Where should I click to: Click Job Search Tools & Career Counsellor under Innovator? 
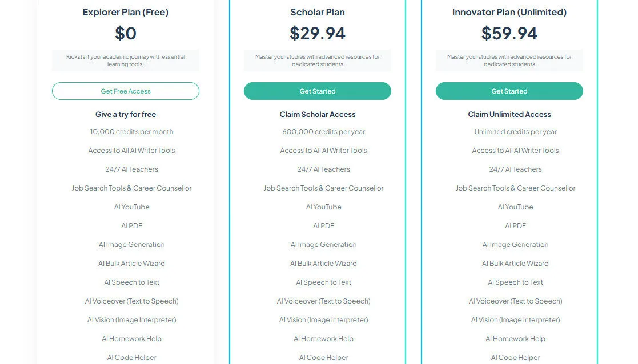click(515, 188)
